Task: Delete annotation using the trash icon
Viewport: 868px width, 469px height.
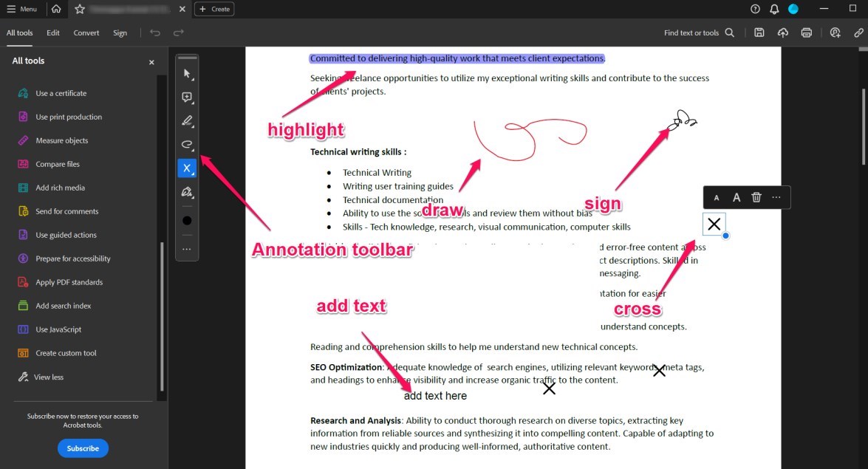Action: tap(756, 197)
